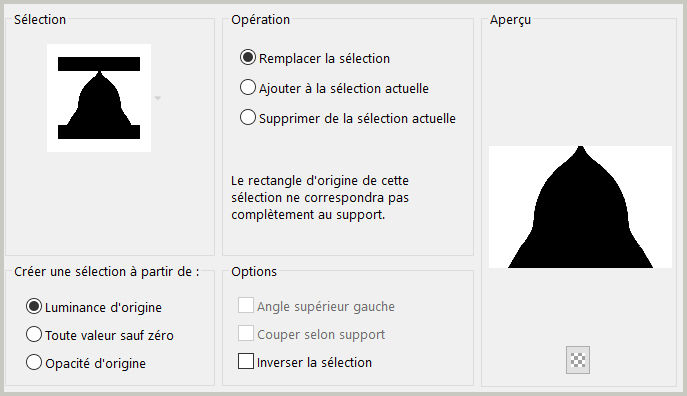687x396 pixels.
Task: Toggle the checkerboard transparency preview icon
Action: 577,360
